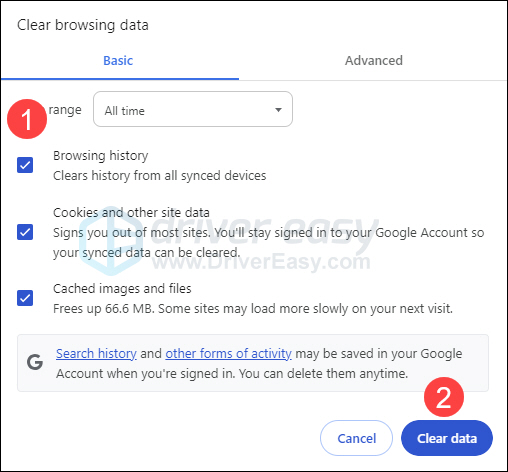The width and height of the screenshot is (508, 472).
Task: Click the Google G logo icon
Action: pyautogui.click(x=35, y=362)
